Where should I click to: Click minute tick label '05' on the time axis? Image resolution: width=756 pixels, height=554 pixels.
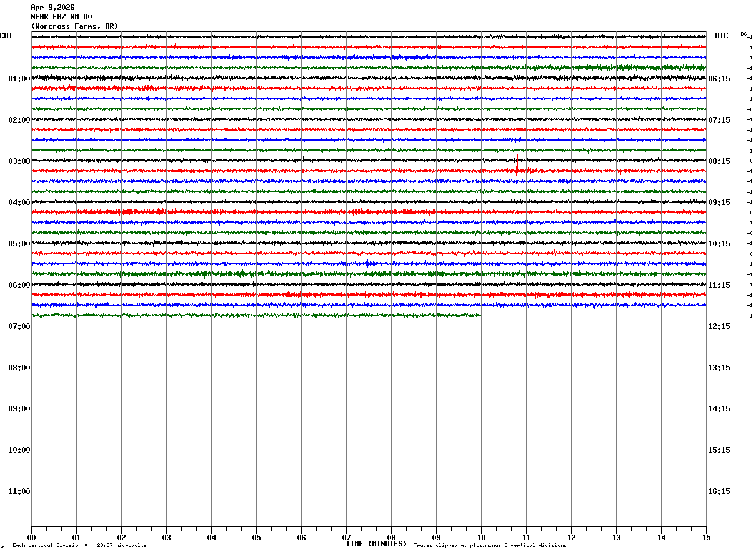point(256,537)
